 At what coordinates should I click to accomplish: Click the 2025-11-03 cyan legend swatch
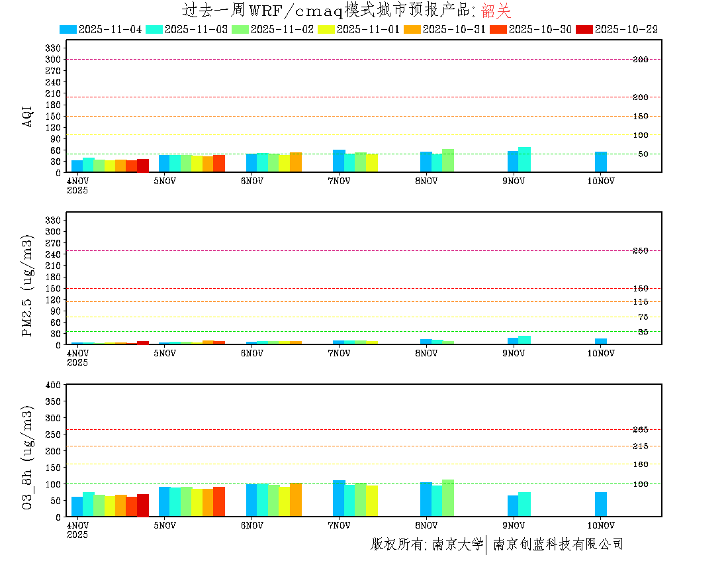[154, 29]
